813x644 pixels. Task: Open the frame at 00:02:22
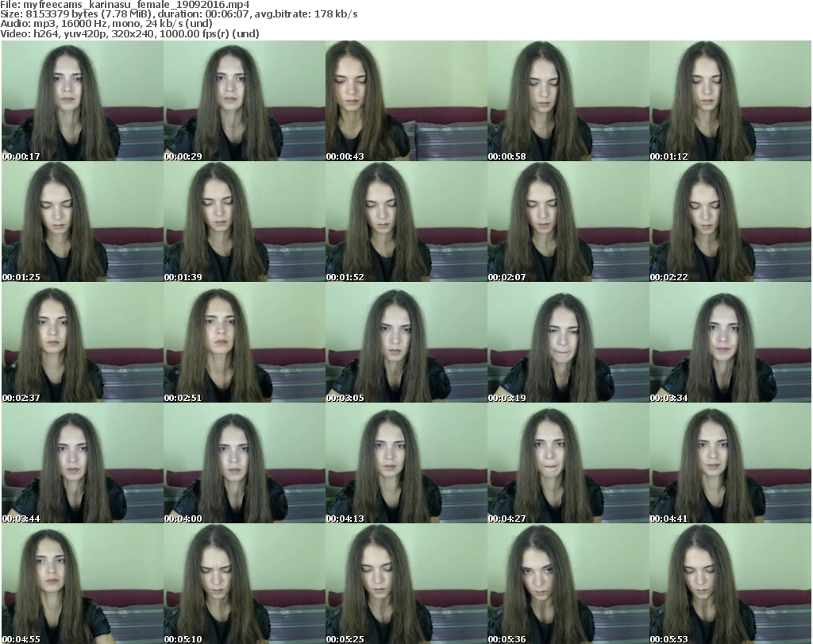tap(730, 222)
